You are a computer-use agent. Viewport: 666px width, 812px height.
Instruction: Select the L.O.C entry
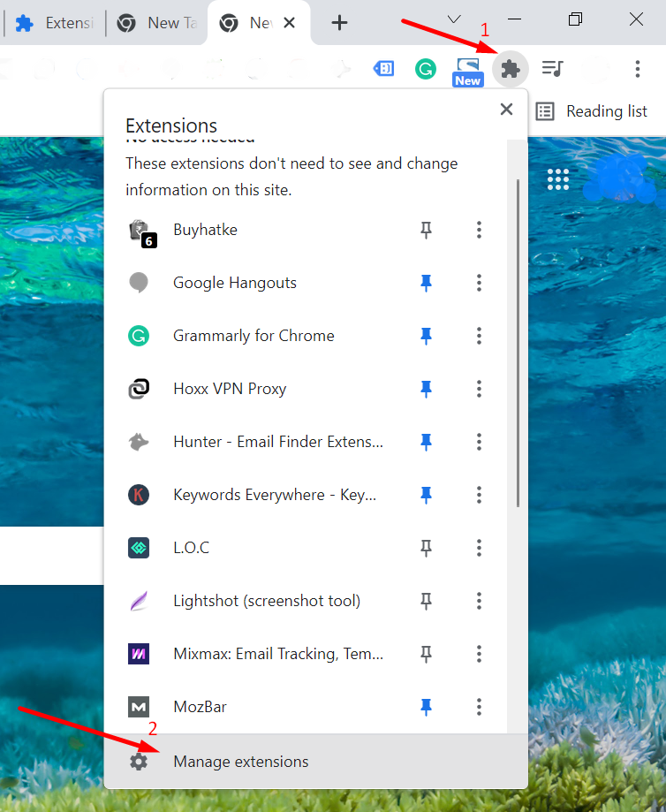[x=191, y=548]
